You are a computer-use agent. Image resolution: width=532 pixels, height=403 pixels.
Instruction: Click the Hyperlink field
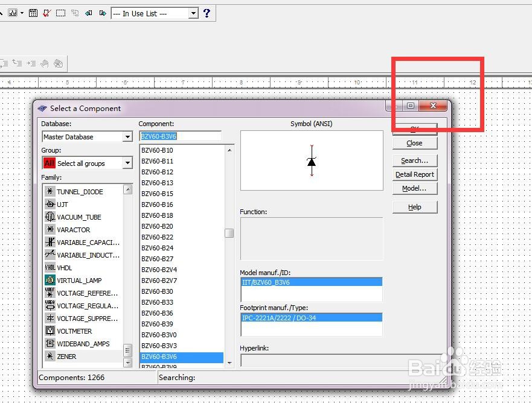coord(342,360)
